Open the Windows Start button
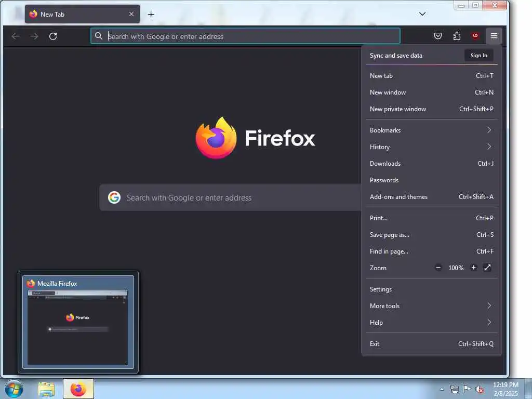532x399 pixels. coord(14,389)
